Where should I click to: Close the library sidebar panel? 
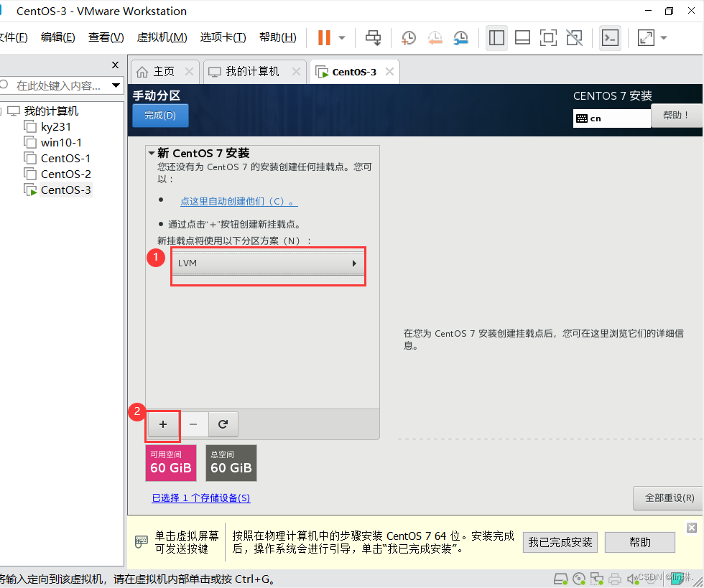tap(116, 65)
